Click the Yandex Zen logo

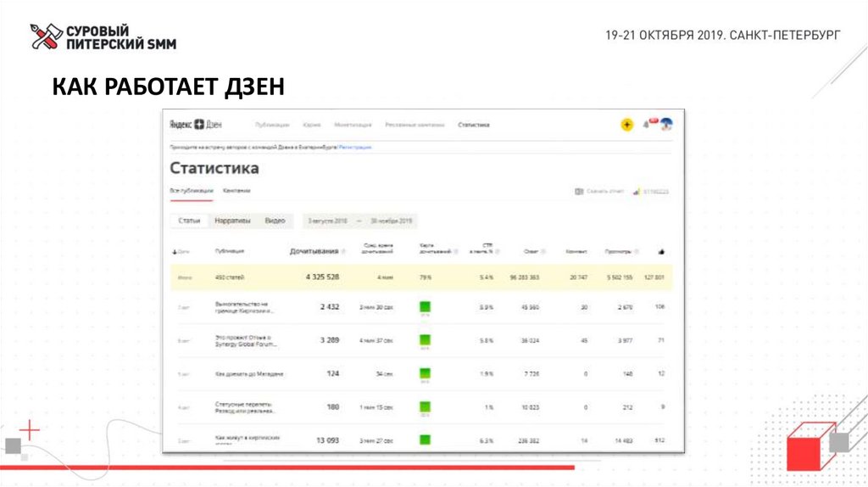click(196, 125)
